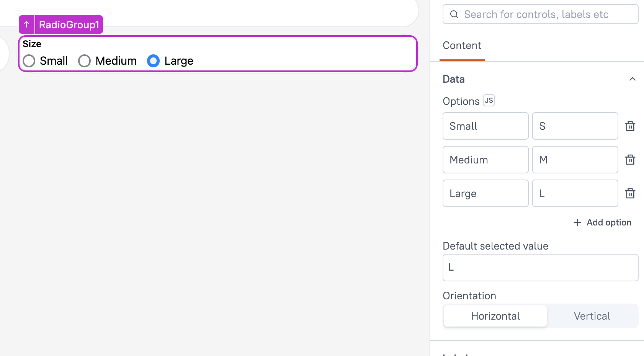Delete the Medium option with trash icon

pos(630,160)
